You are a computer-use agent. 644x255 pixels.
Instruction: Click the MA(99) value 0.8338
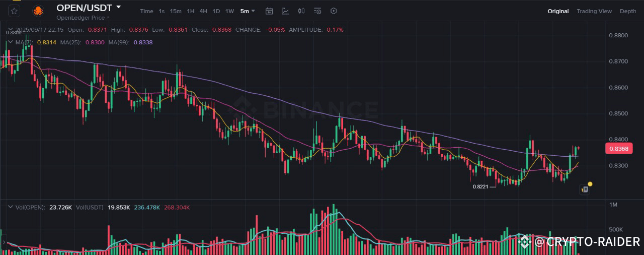click(x=143, y=42)
